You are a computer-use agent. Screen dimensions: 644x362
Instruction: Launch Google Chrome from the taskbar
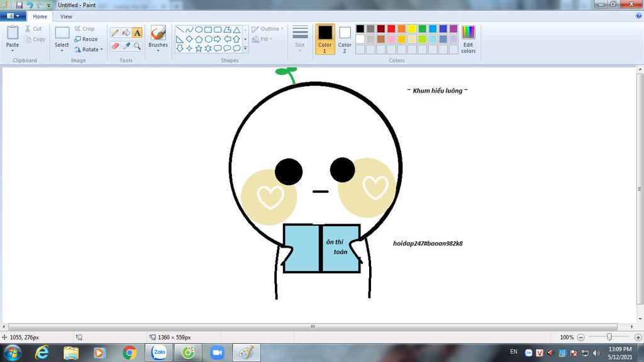(130, 353)
